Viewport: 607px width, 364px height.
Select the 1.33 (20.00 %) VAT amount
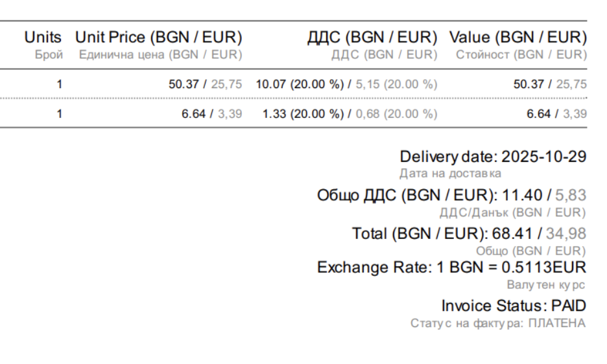click(305, 115)
